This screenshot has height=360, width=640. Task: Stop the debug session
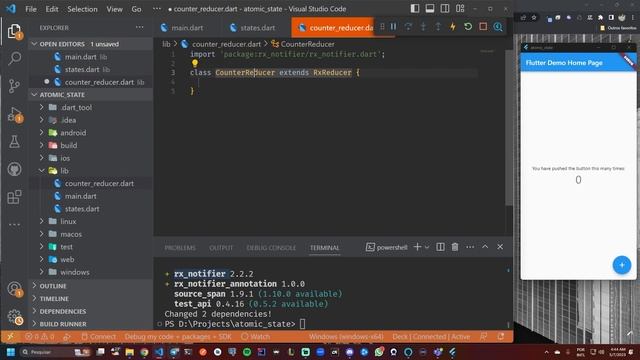coord(483,27)
